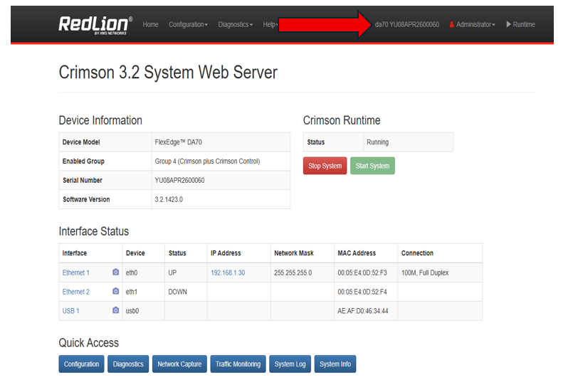Open capture icon for USB 1

(x=115, y=311)
